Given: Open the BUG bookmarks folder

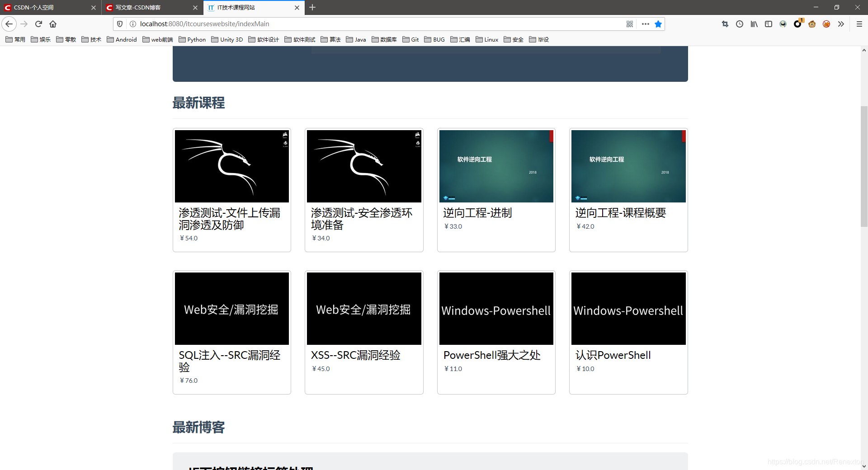Looking at the screenshot, I should point(434,39).
